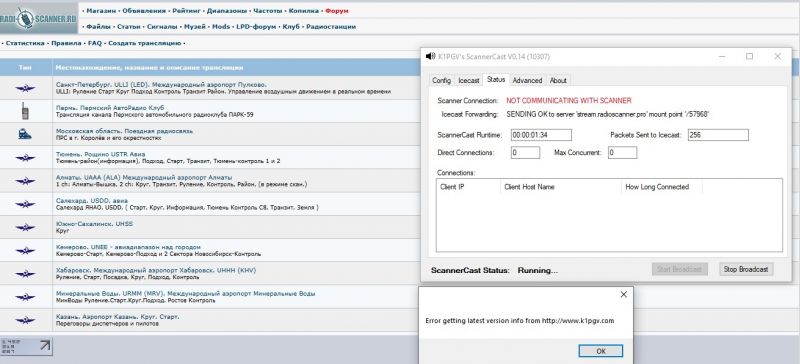Viewport: 800px width, 364px height.
Task: Select the Status tab in ScannerCast
Action: click(495, 80)
